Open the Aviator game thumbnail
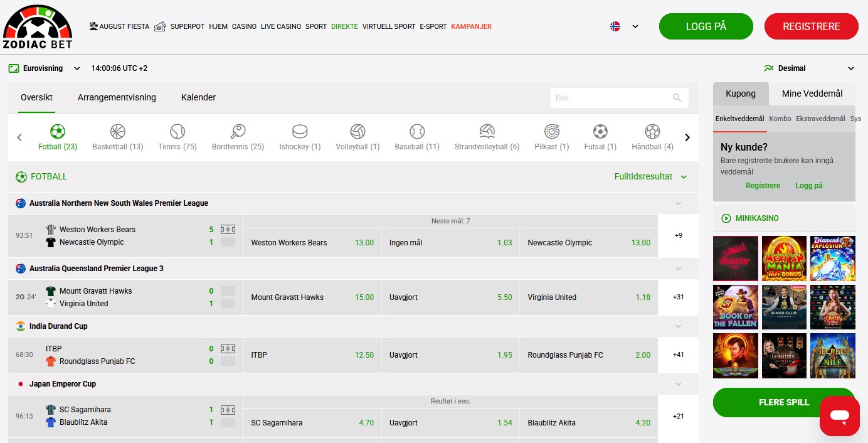 [x=736, y=259]
